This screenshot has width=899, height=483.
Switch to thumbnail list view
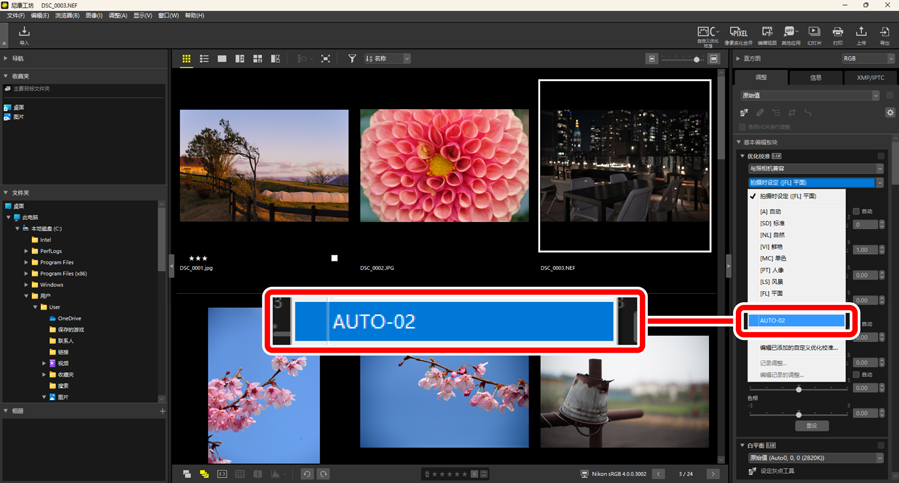click(204, 59)
